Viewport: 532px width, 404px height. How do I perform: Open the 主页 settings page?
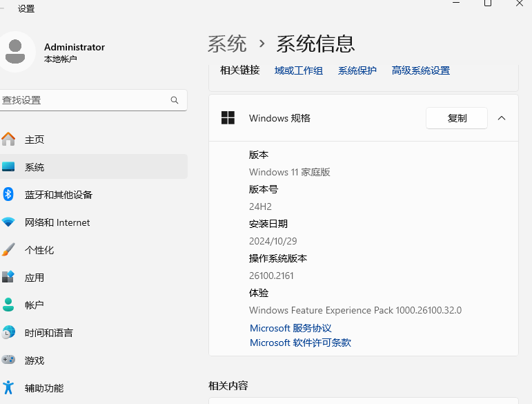tap(94, 140)
